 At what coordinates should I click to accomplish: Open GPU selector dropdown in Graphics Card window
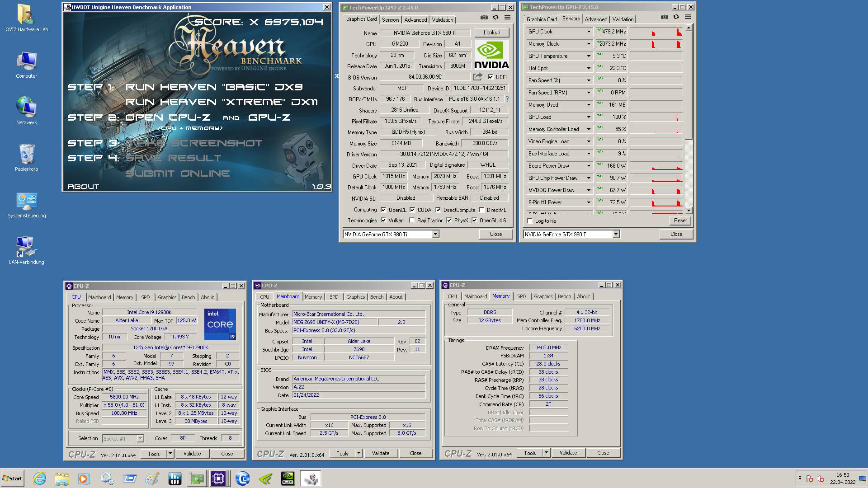click(x=435, y=234)
